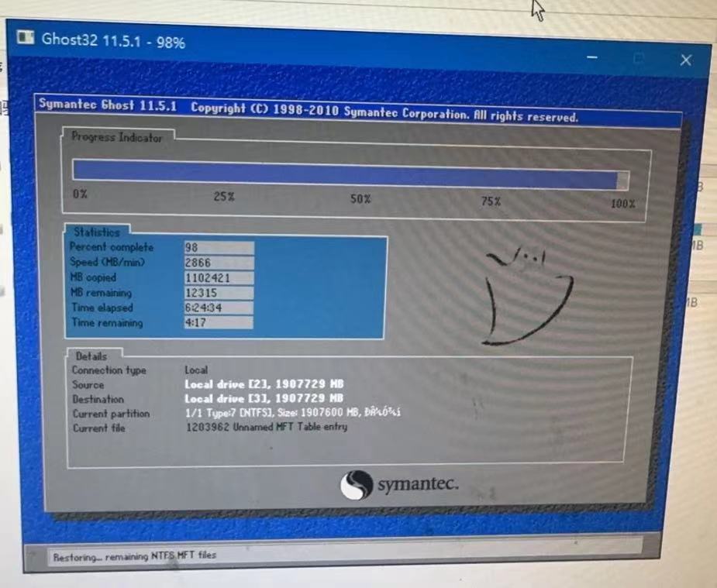The width and height of the screenshot is (717, 588).
Task: Click the Ghost32 window icon in title bar
Action: pyautogui.click(x=26, y=37)
